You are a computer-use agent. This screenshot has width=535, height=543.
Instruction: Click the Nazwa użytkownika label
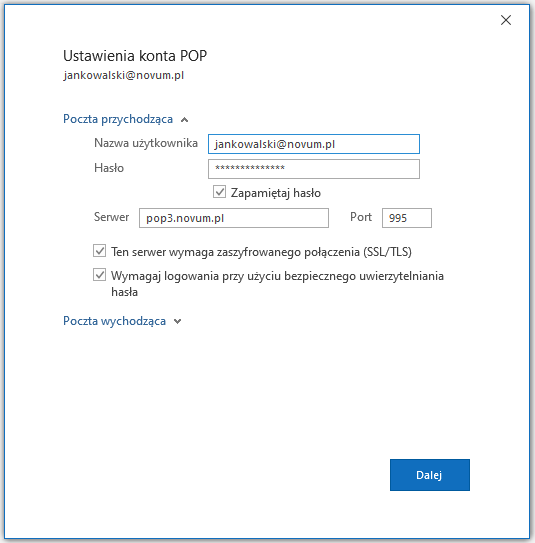[146, 143]
